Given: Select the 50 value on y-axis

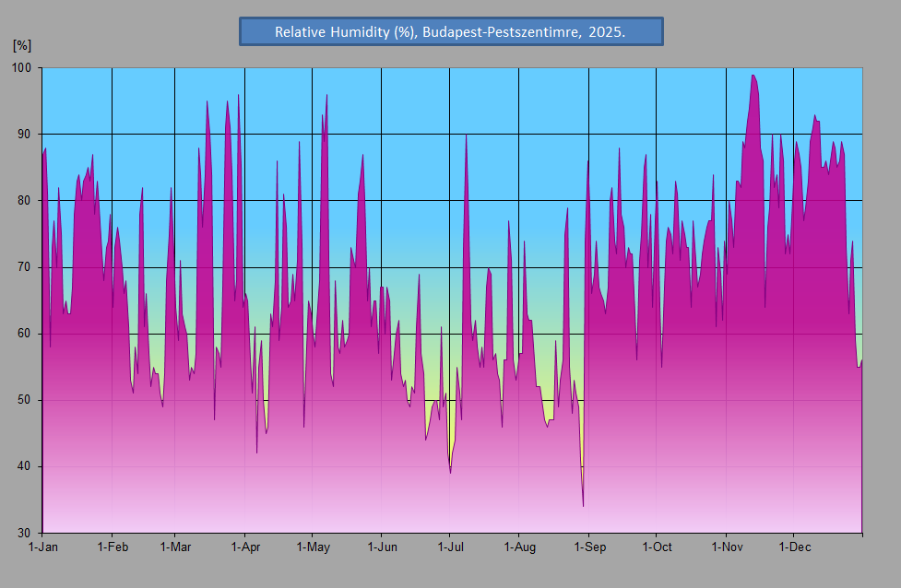Looking at the screenshot, I should pyautogui.click(x=24, y=400).
